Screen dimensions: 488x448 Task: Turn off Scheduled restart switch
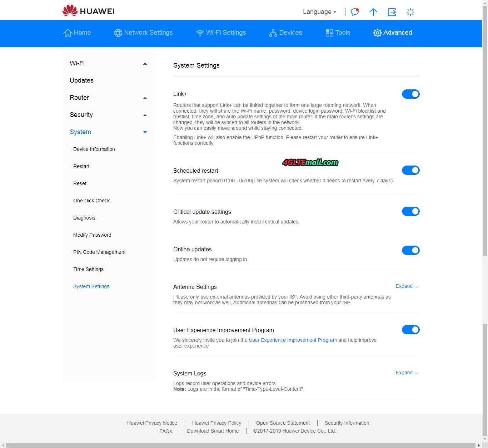click(410, 170)
